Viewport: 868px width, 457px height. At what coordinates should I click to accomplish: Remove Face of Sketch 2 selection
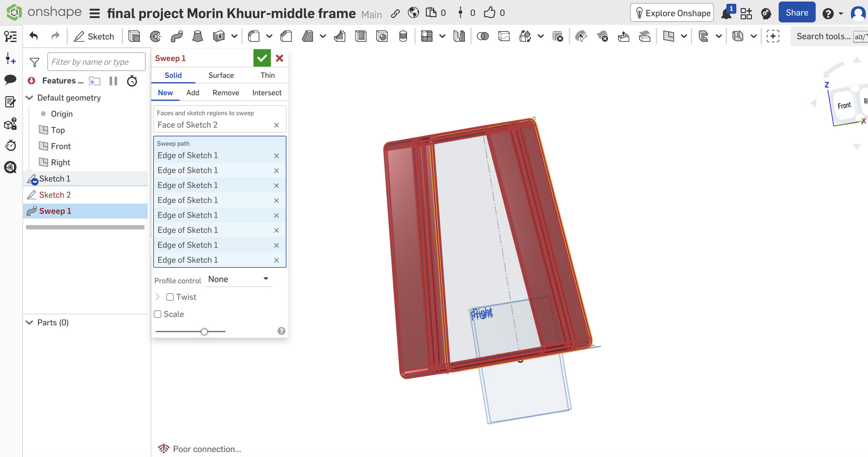[x=276, y=125]
